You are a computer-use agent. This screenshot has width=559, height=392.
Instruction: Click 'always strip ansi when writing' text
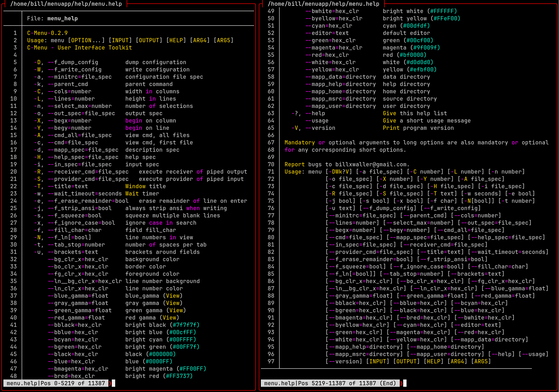pos(176,208)
